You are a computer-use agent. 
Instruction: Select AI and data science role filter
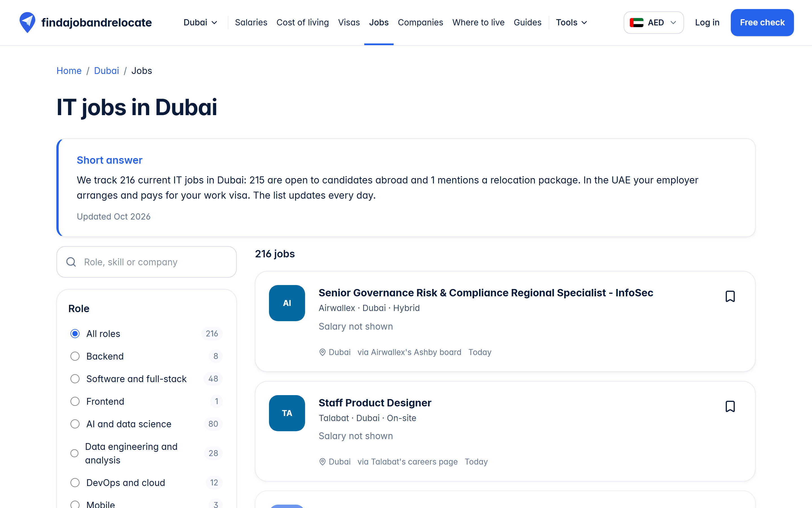(75, 424)
